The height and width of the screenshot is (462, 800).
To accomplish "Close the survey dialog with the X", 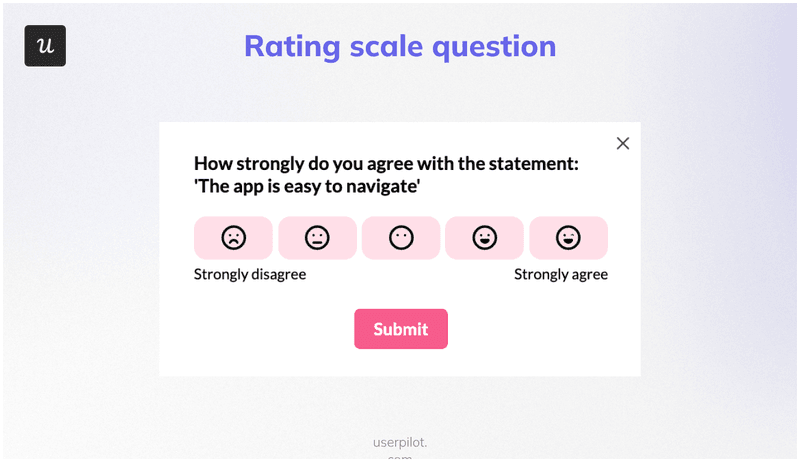I will click(623, 143).
